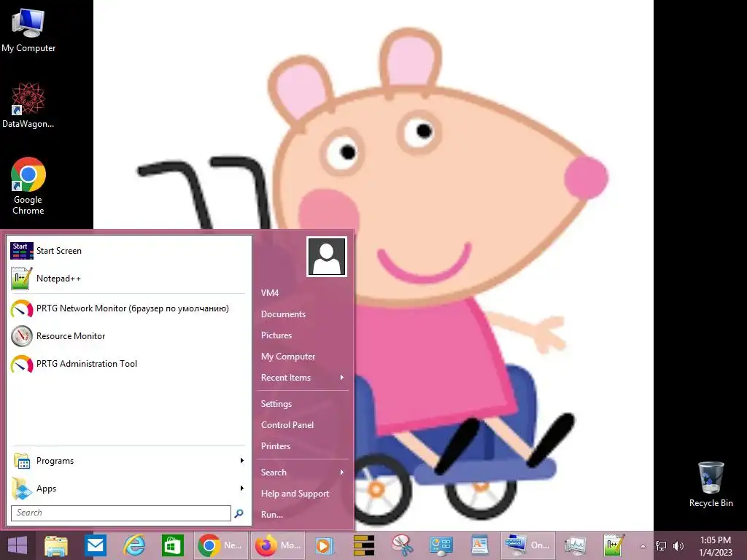
Task: Click the volume speaker tray icon
Action: click(x=678, y=546)
